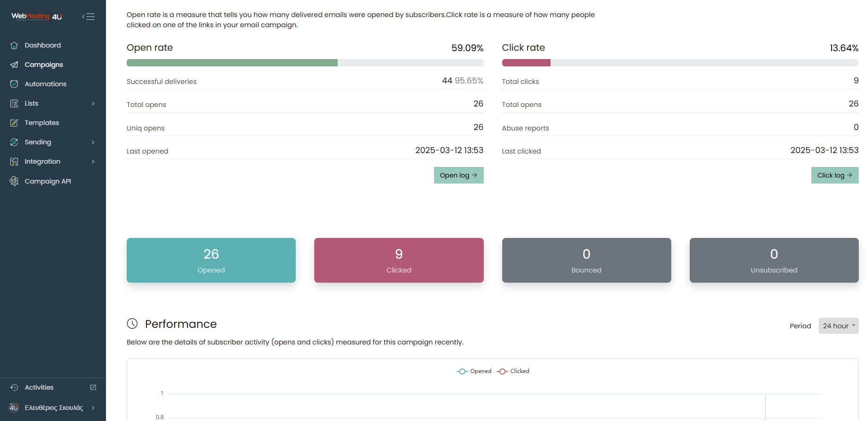Click the Activities external link icon
The image size is (868, 421).
(93, 387)
